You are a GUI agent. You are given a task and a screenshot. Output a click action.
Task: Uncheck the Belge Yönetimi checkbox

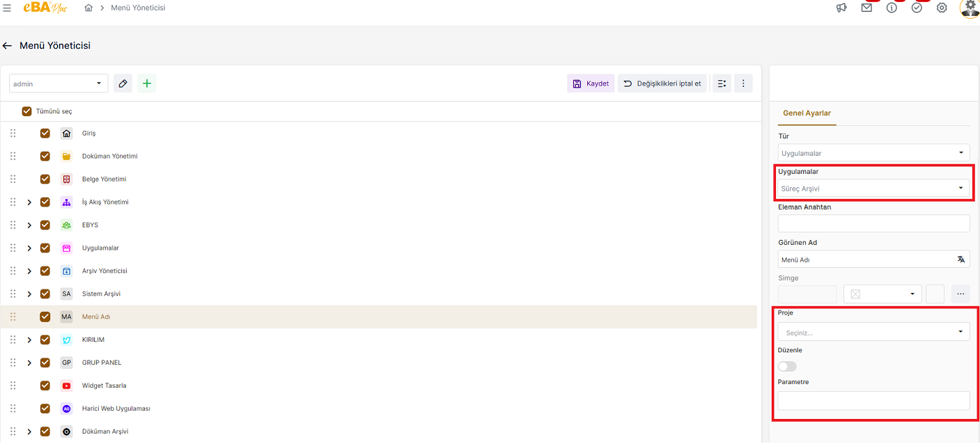click(45, 179)
